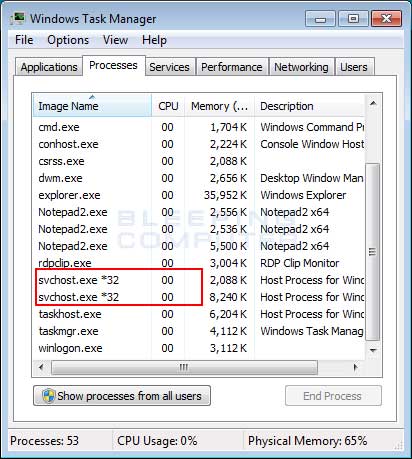Select svchost.exe *32 using 2,088 K

199,280
